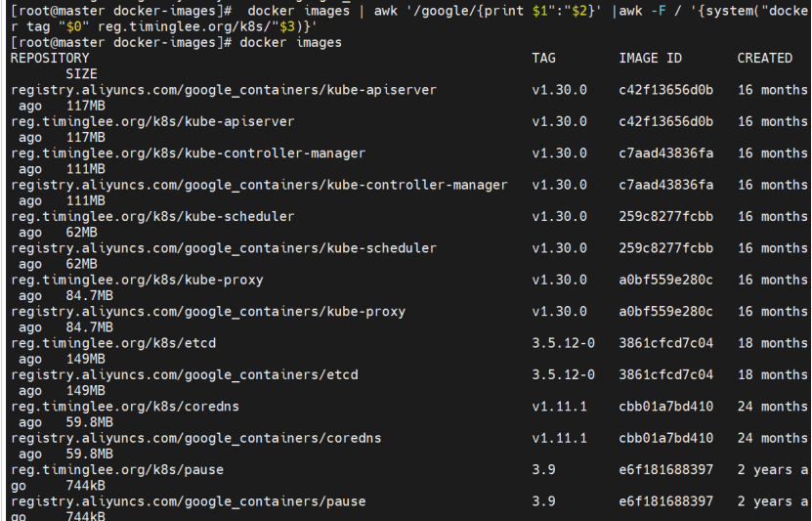
Task: Click the IMAGE ID column header
Action: point(651,58)
